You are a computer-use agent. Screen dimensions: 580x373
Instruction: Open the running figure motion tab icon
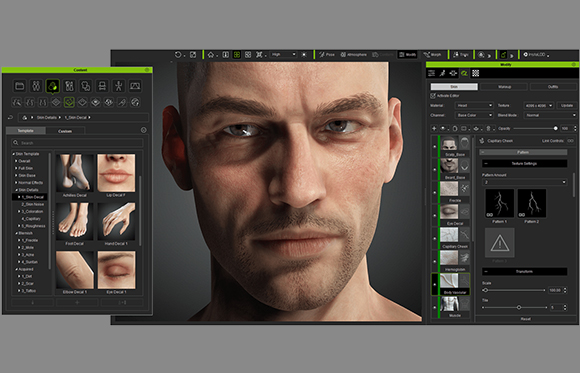[442, 73]
